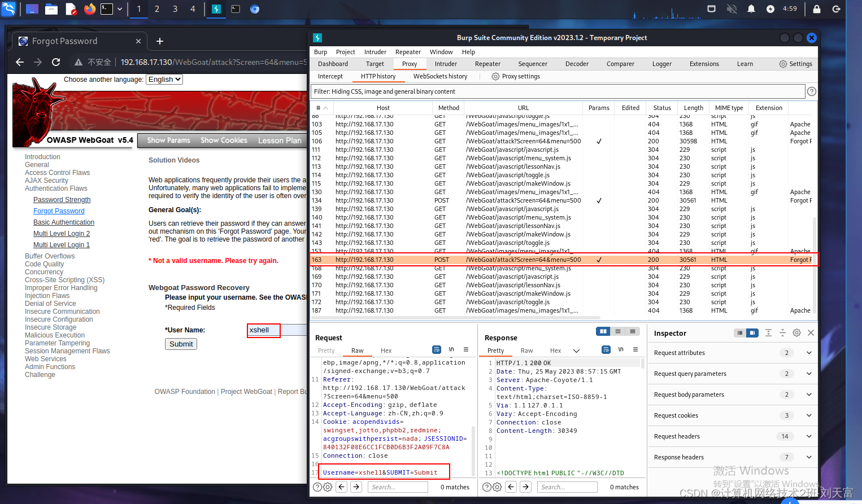Open the Response panel hamburger menu
862x504 pixels.
coord(635,349)
